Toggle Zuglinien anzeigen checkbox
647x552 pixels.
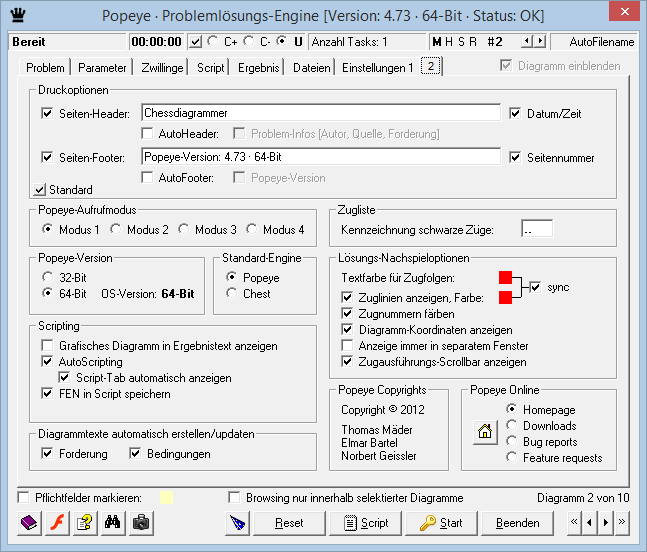pos(347,297)
